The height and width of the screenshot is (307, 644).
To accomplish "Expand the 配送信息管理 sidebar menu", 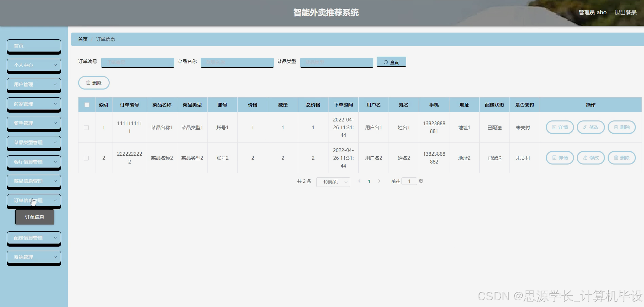I will point(34,238).
